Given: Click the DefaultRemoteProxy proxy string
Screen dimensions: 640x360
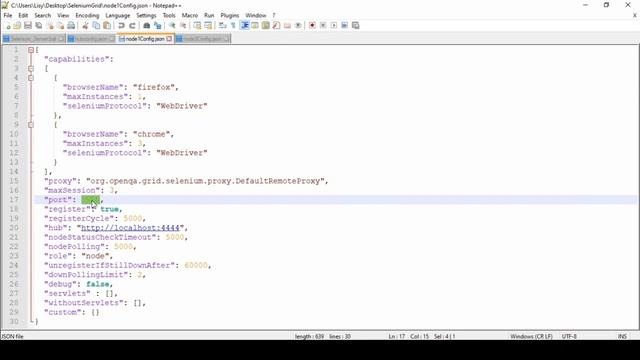Looking at the screenshot, I should tap(205, 181).
